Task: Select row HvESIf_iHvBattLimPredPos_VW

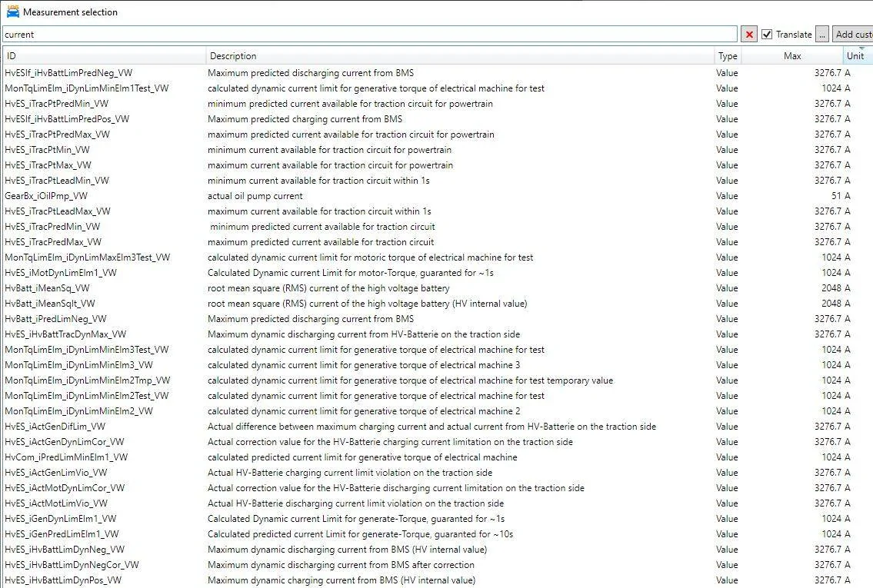Action: click(437, 119)
